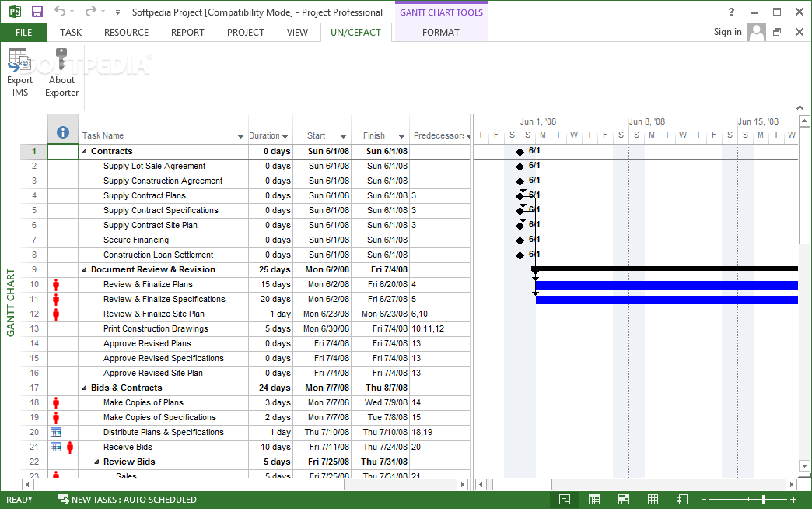Click the New Tasks scheduling mode icon

point(63,500)
